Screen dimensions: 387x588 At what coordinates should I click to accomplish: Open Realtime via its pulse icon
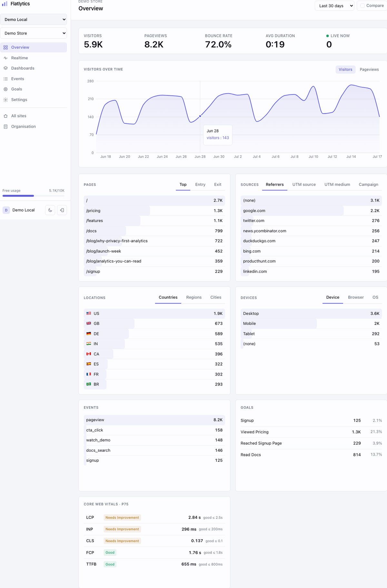click(x=5, y=58)
